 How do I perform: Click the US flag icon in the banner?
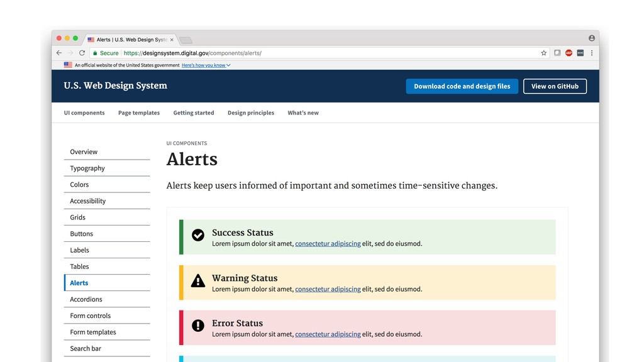coord(68,65)
